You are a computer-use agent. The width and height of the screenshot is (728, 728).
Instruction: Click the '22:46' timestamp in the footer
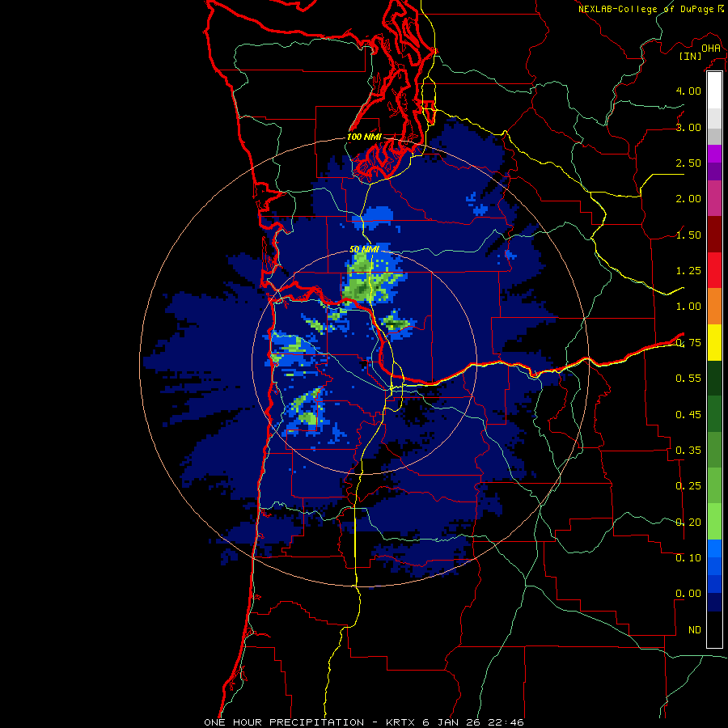[508, 722]
